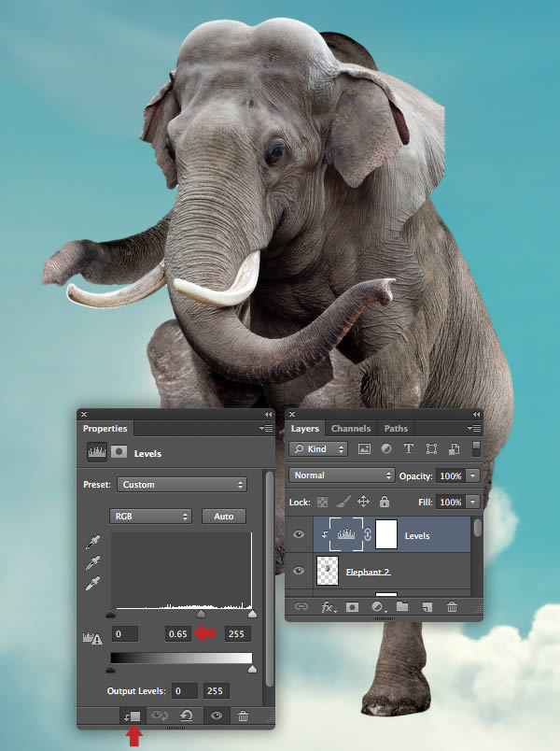Image resolution: width=560 pixels, height=751 pixels.
Task: Open the layer Kind filter dropdown
Action: click(318, 448)
